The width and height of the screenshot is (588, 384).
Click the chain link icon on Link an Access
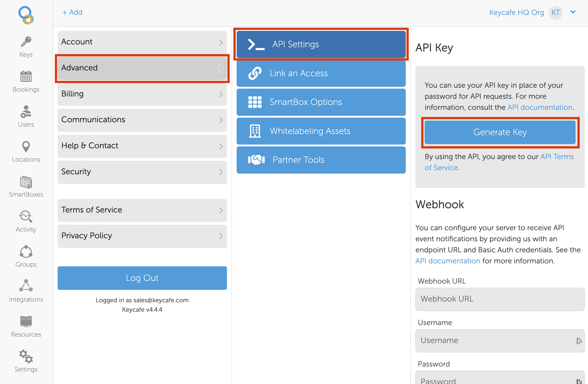click(x=255, y=73)
